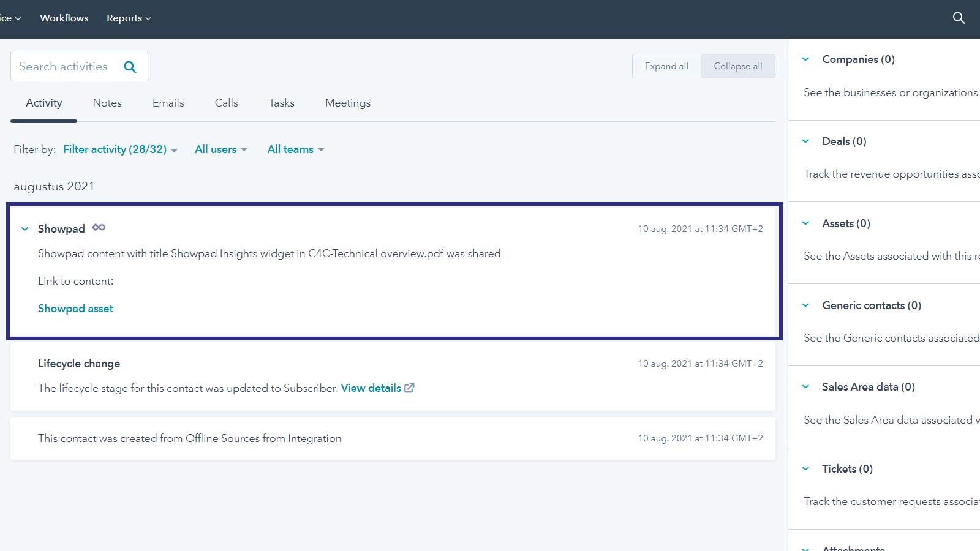Expand the Generic contacts section
This screenshot has width=980, height=551.
point(805,305)
